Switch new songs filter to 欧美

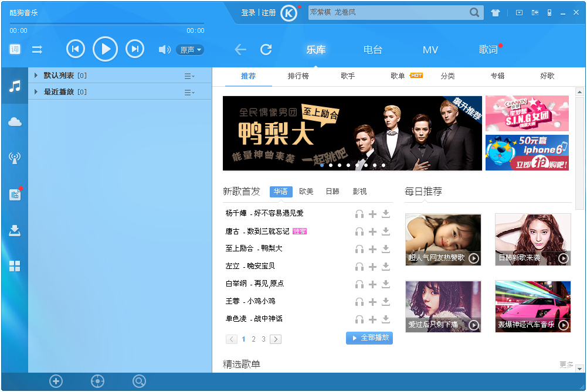(306, 192)
